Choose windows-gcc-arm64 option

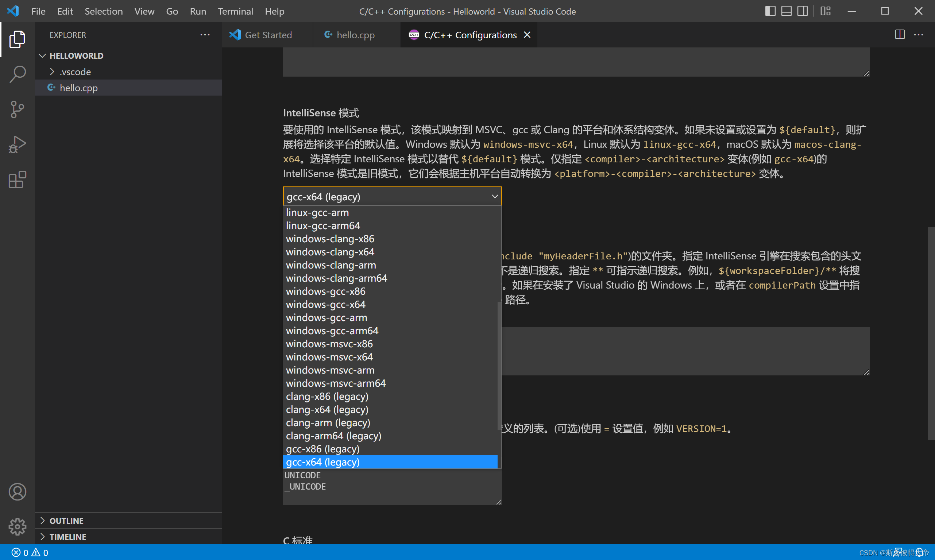[390, 331]
